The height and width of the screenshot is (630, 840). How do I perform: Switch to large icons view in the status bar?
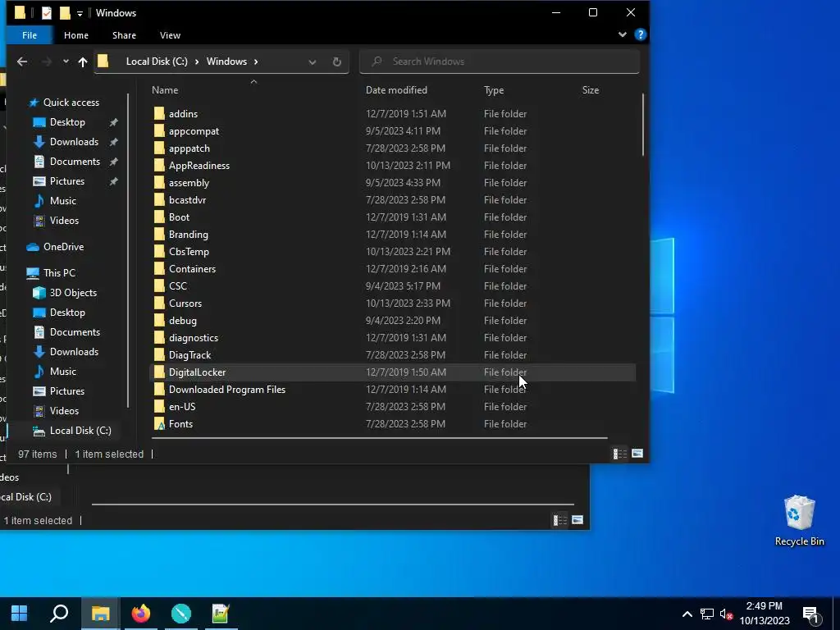[637, 454]
